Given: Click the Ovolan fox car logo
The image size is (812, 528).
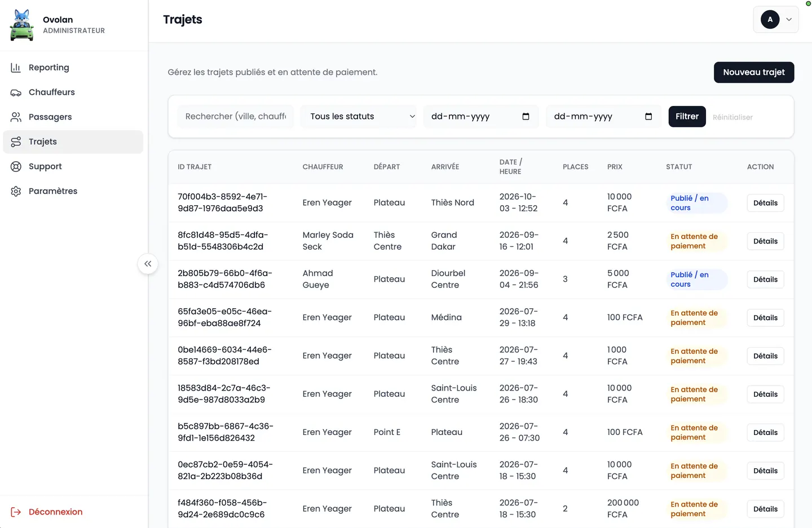Looking at the screenshot, I should tap(22, 25).
